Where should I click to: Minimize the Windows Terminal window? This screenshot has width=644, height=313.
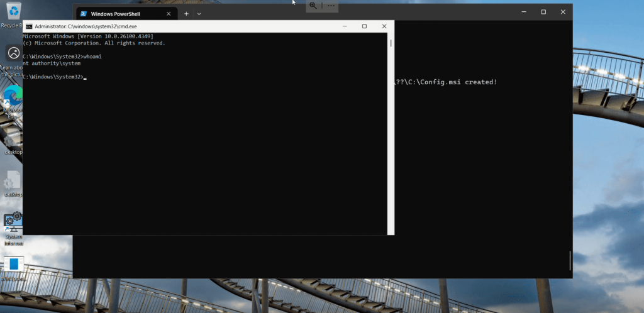click(524, 12)
